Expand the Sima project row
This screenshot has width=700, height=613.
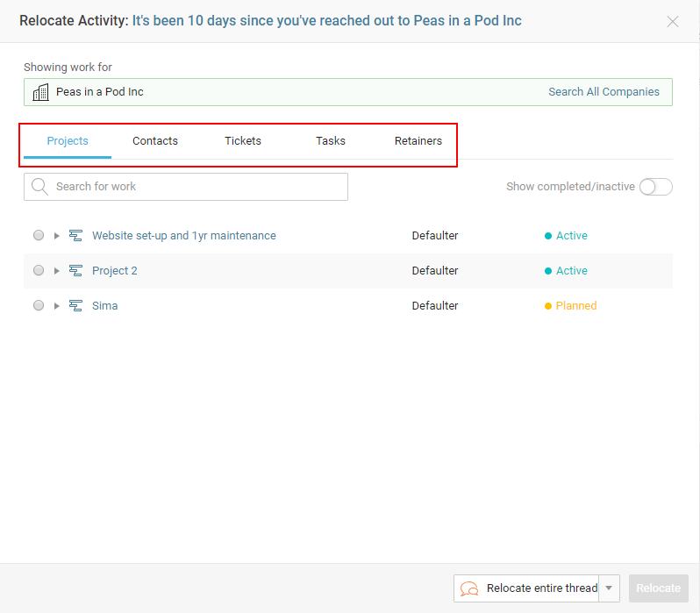click(57, 306)
